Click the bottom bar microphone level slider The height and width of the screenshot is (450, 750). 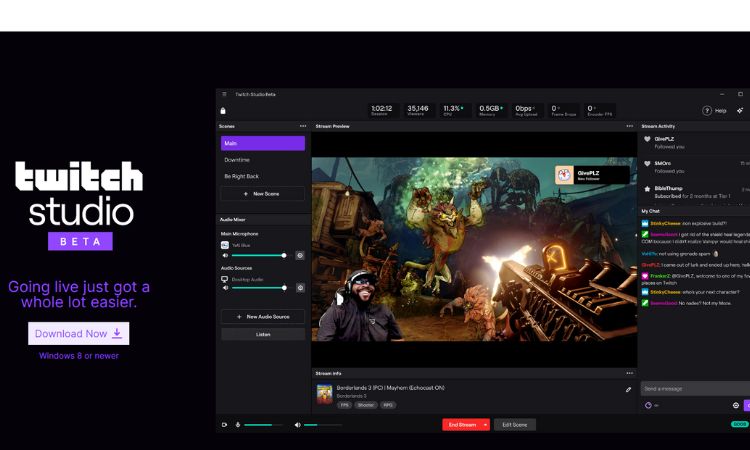point(263,425)
